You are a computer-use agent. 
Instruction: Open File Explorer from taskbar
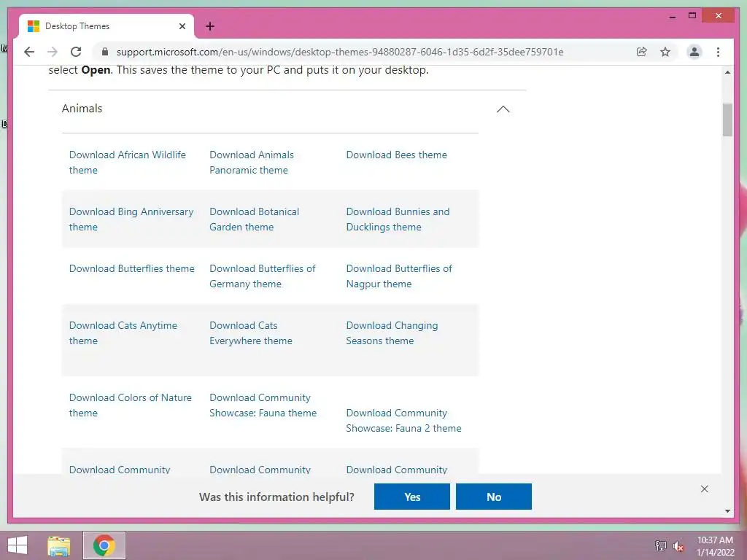click(x=59, y=545)
